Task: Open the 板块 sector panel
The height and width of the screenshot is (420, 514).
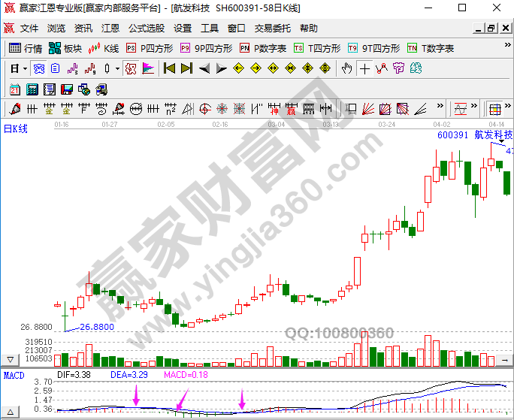Action: pos(65,48)
